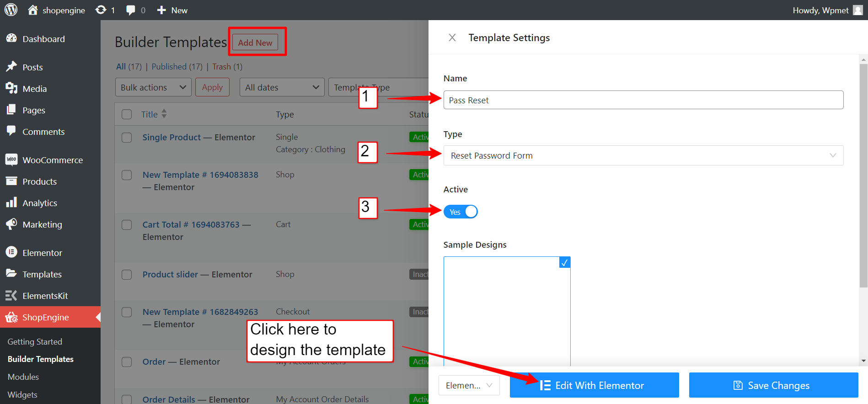Toggle the sample design checkmark
Viewport: 868px width, 404px height.
[565, 262]
